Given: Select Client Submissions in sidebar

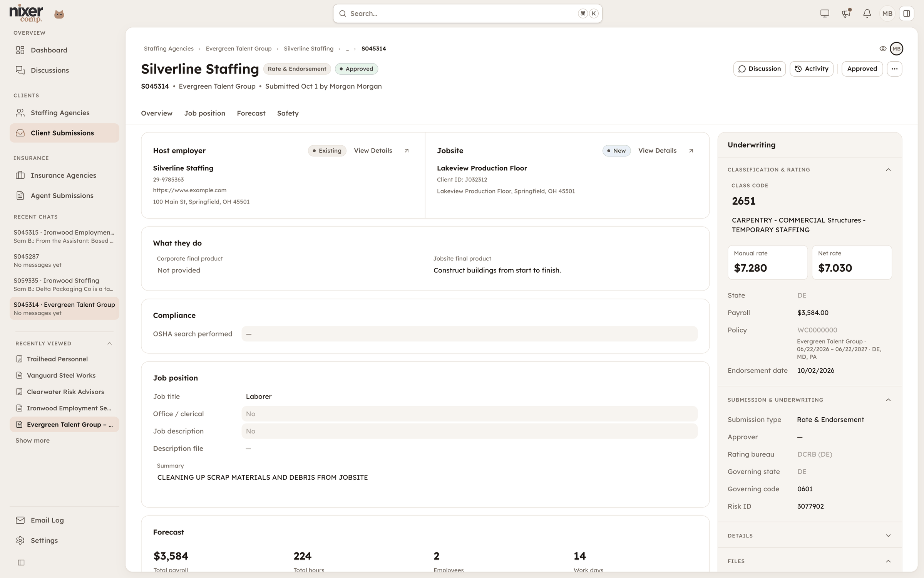Looking at the screenshot, I should pos(64,133).
